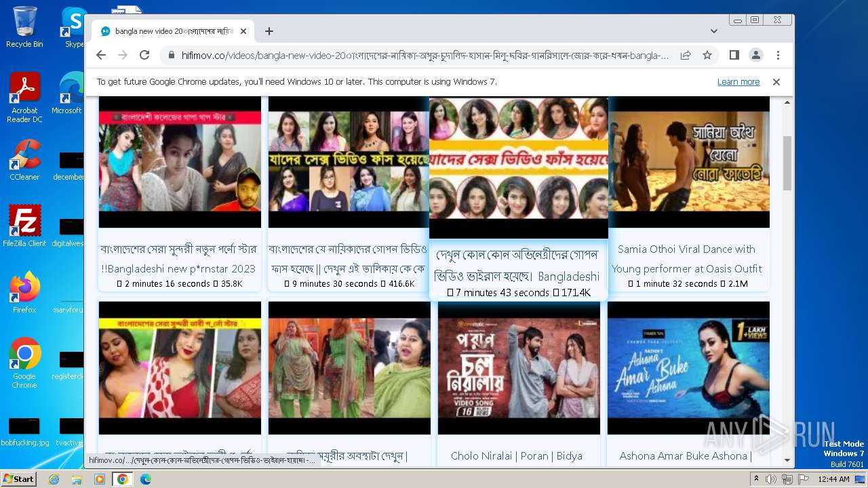The image size is (868, 488).
Task: Launch CCleaner from the desktop
Action: pyautogui.click(x=24, y=160)
